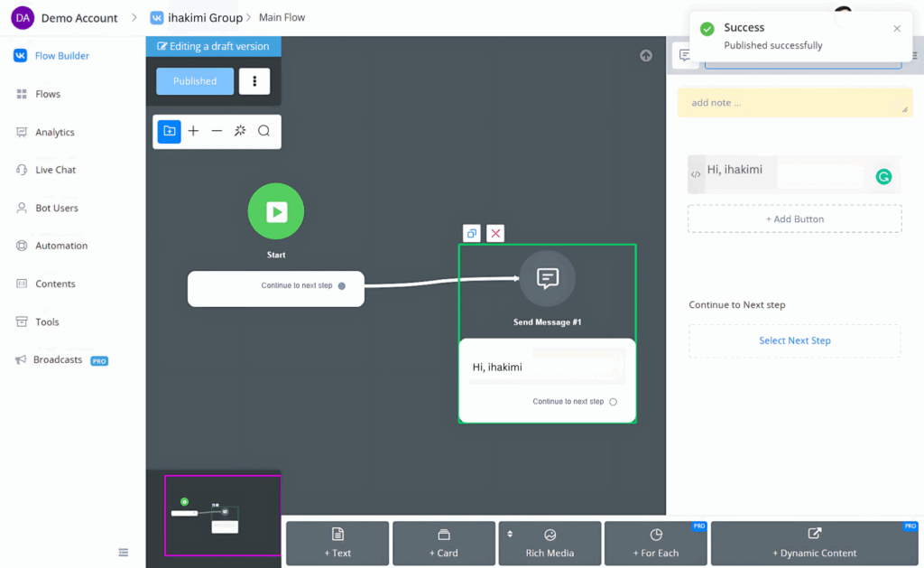Screen dimensions: 924x568
Task: Click the green Start play node
Action: click(x=276, y=211)
